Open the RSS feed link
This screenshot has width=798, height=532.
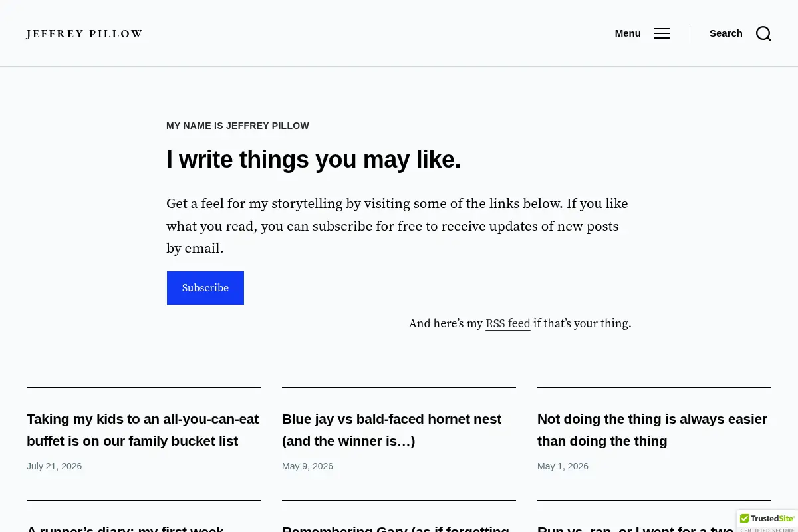pos(508,323)
